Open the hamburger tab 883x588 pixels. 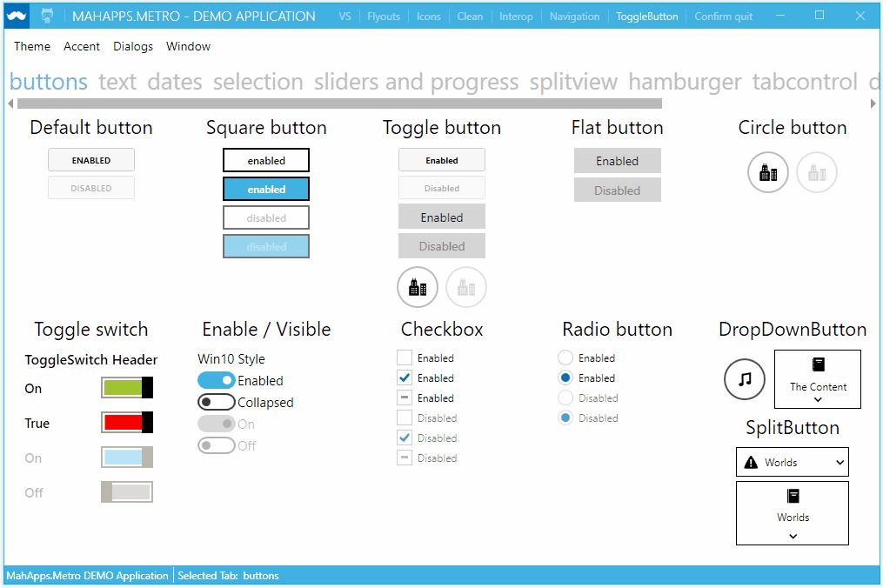(685, 83)
